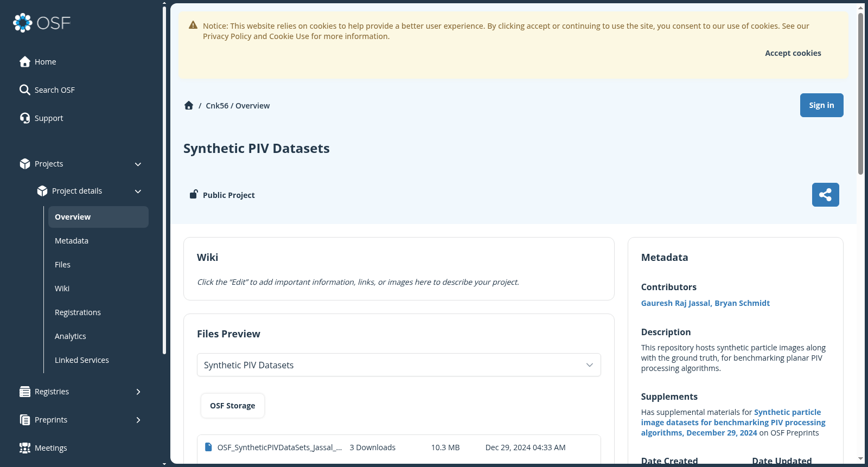The image size is (868, 467).
Task: Click the cookie notice warning triangle
Action: (193, 25)
